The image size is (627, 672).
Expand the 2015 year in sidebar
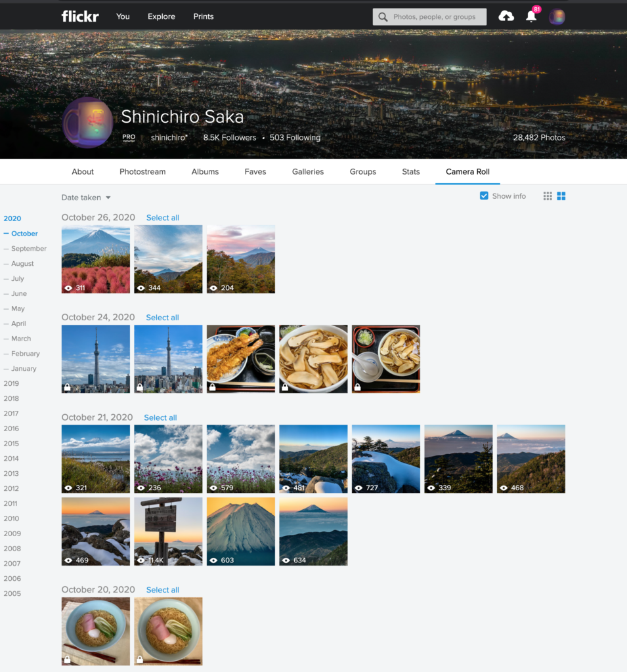click(x=11, y=444)
